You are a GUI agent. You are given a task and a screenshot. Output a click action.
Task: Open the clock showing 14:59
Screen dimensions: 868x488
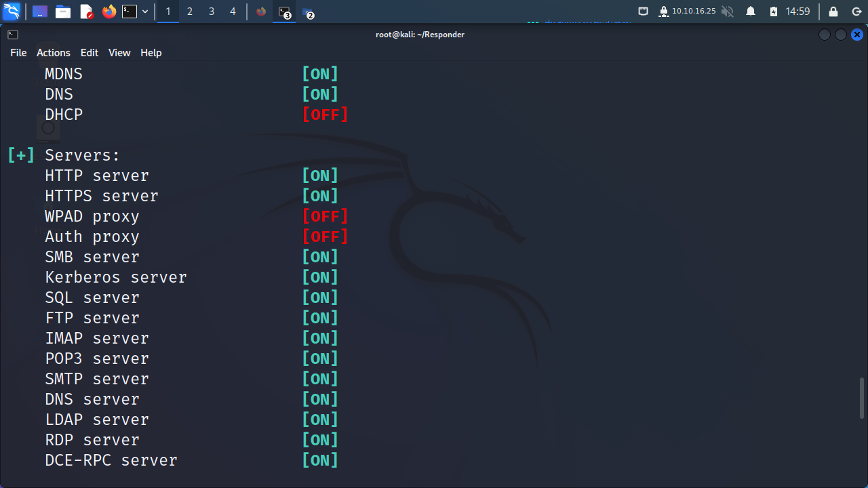(798, 12)
